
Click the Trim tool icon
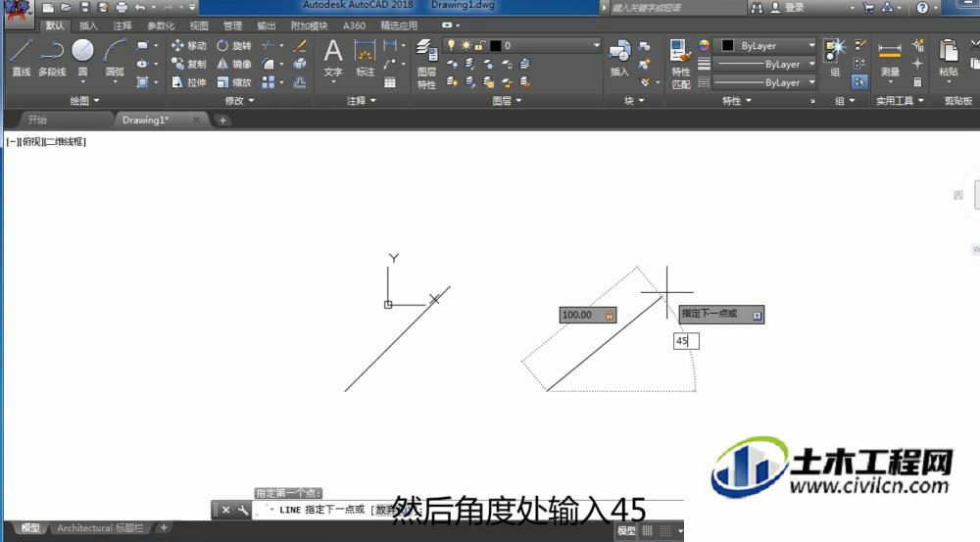(x=269, y=46)
